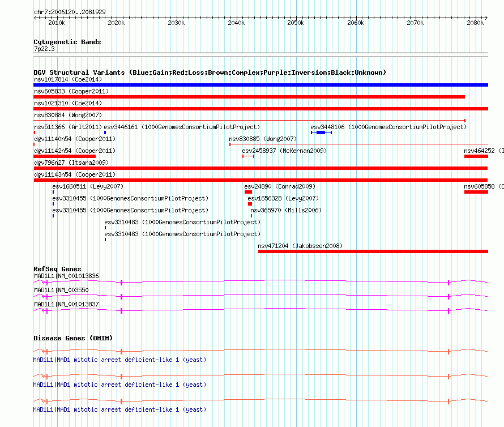504x427 pixels.
Task: Click the esv24890 red loss block
Action: tap(248, 192)
